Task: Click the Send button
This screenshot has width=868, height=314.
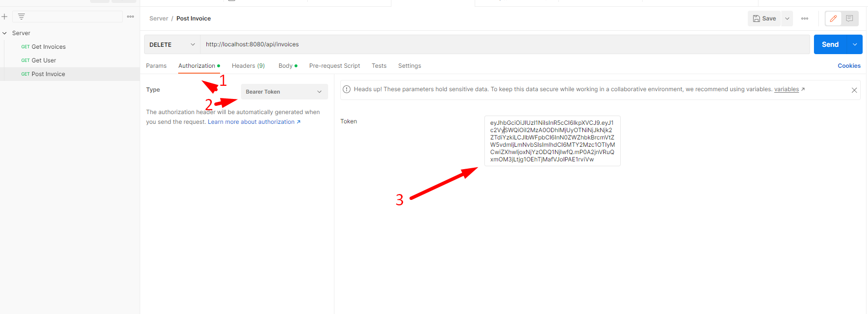Action: coord(830,44)
